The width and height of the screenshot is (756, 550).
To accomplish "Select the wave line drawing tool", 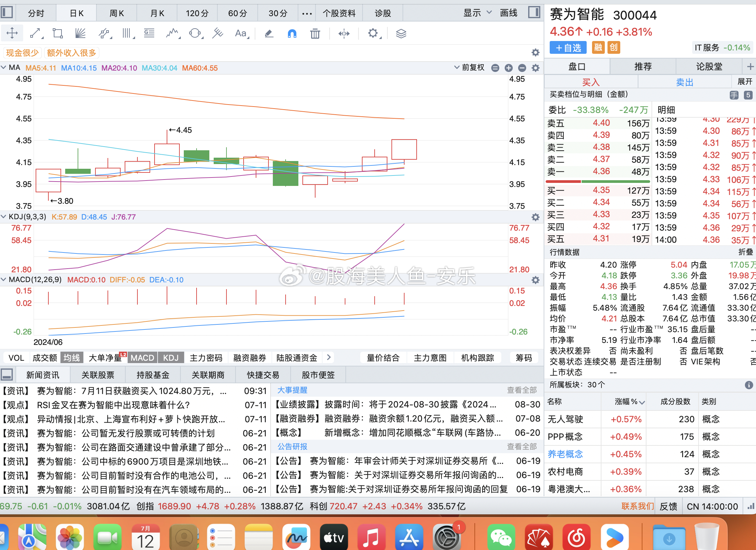I will 173,33.
